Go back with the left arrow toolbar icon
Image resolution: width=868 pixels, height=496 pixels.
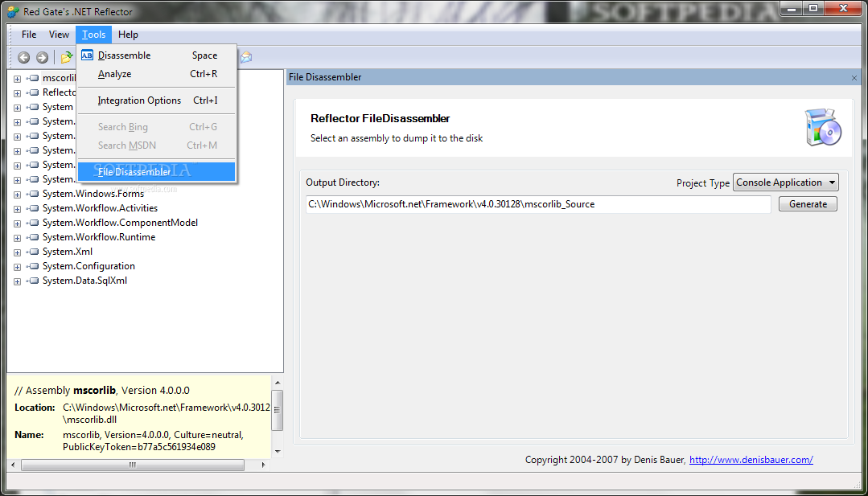(24, 57)
